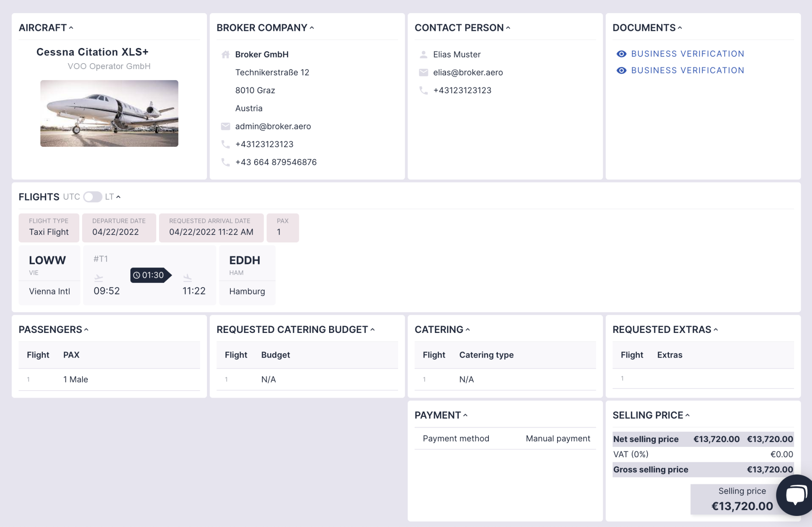
Task: Collapse the Broker Company section
Action: click(312, 28)
